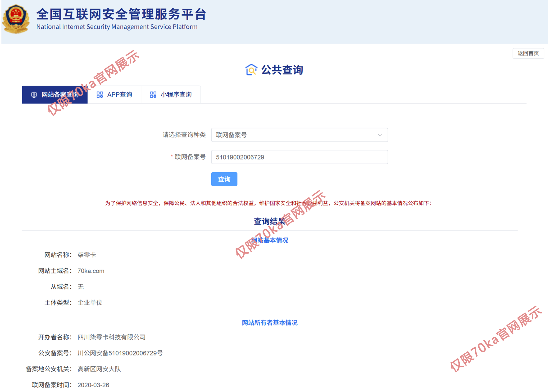
Task: Select filing number 川公网安备51019002006729号
Action: [120, 353]
